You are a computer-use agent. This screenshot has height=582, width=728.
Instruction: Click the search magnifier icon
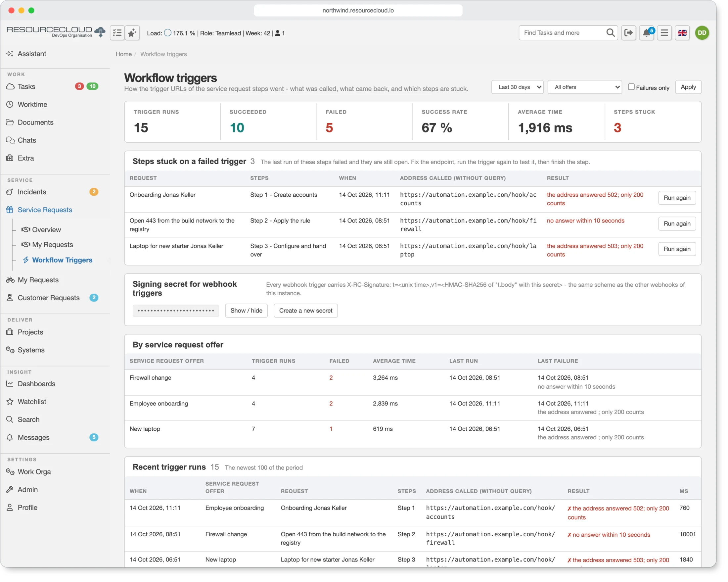click(610, 33)
